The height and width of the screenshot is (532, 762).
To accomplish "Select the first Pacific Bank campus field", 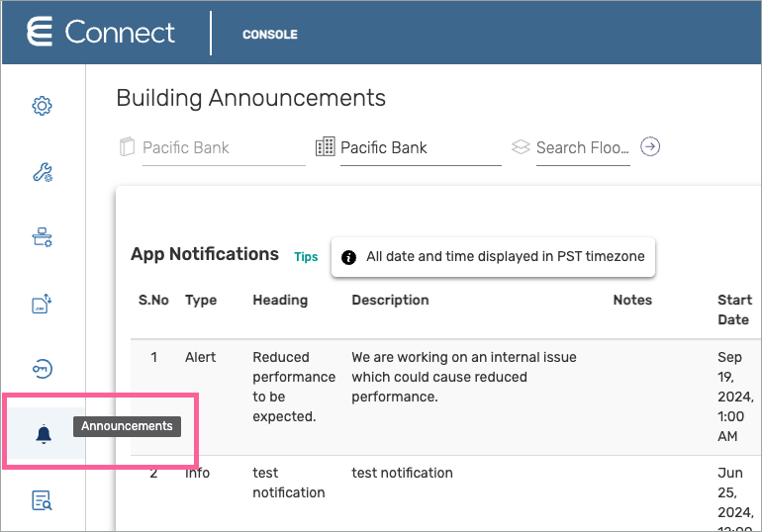I will [224, 148].
